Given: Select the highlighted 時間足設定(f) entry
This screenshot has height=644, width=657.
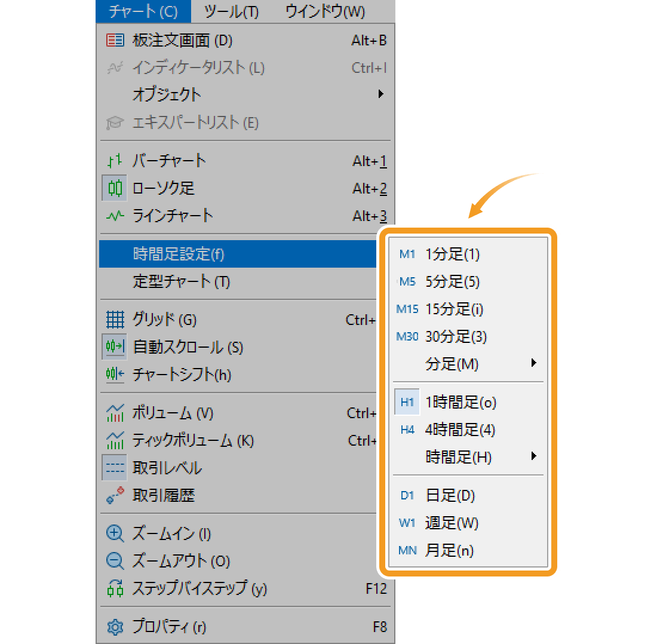Looking at the screenshot, I should point(238,254).
